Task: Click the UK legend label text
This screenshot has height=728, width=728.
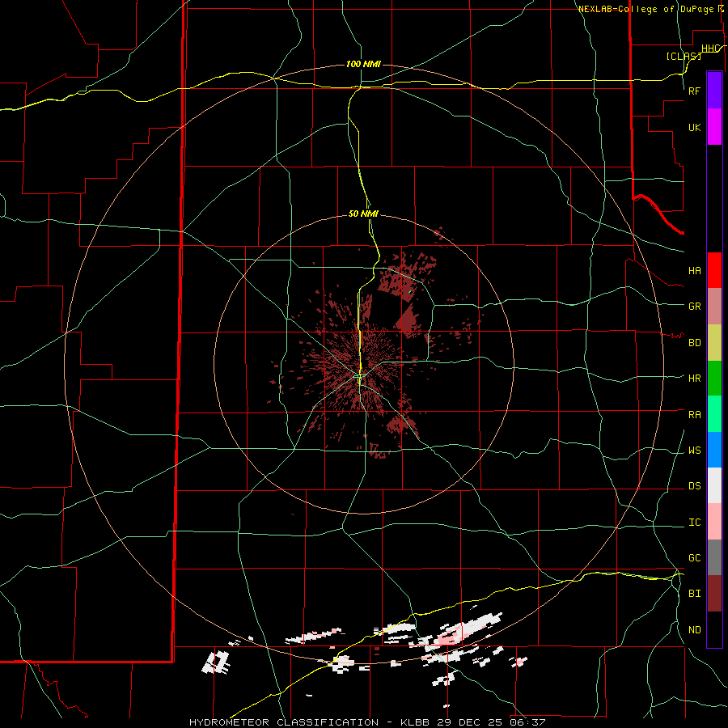Action: [695, 127]
